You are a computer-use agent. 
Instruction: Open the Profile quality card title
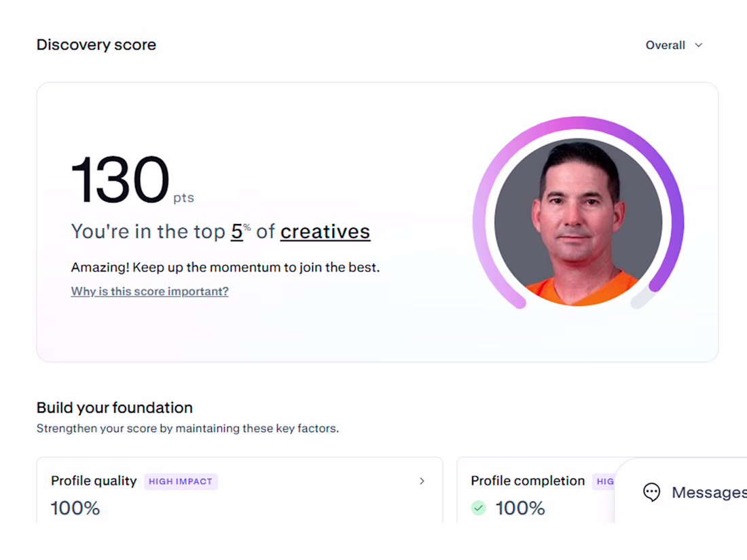tap(94, 481)
